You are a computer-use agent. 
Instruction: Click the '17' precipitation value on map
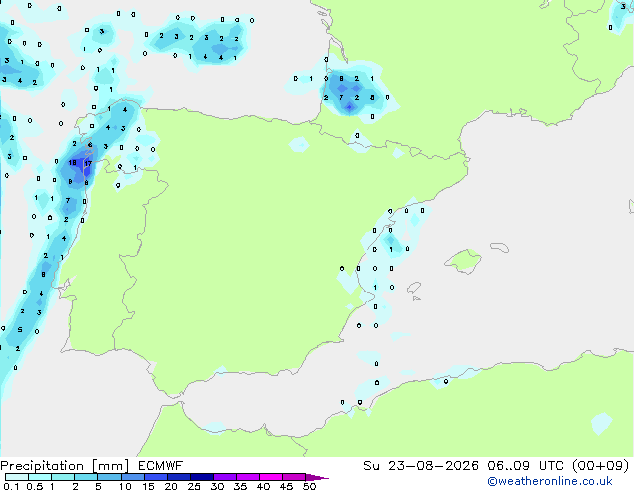(x=88, y=163)
